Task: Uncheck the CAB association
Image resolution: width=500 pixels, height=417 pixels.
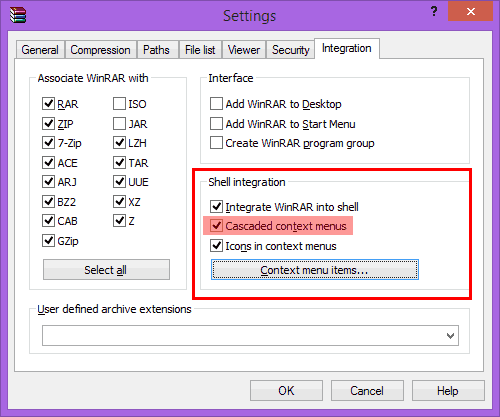Action: tap(48, 221)
